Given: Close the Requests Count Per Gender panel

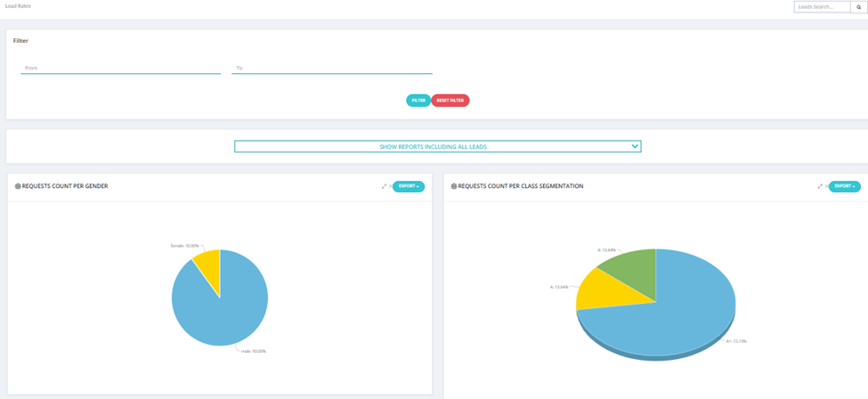Looking at the screenshot, I should point(390,186).
